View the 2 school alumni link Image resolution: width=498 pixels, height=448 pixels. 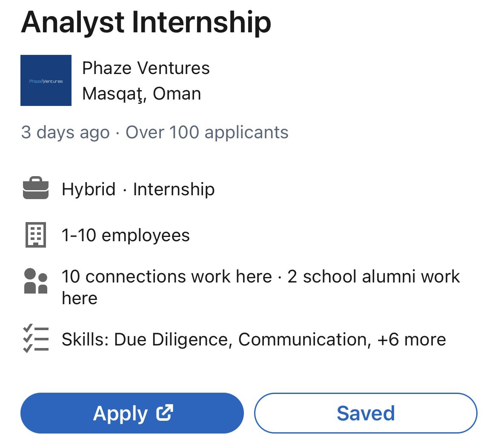pyautogui.click(x=373, y=277)
